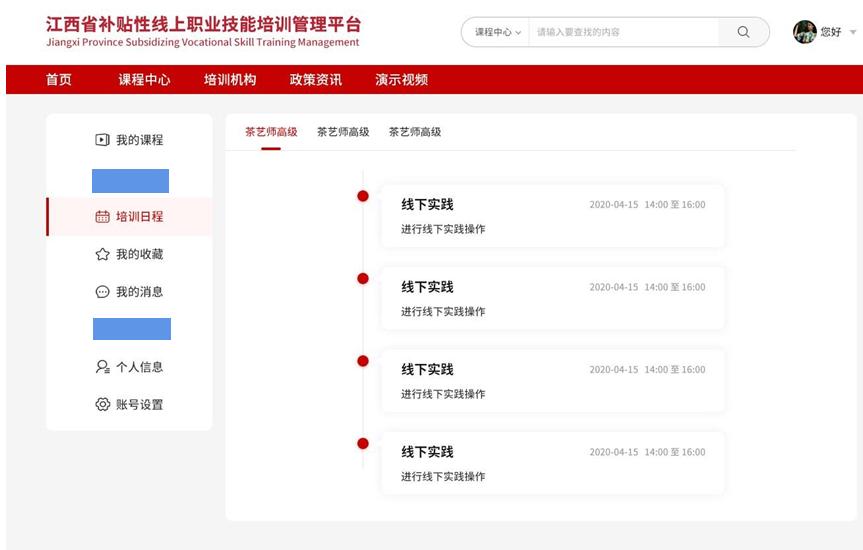The height and width of the screenshot is (550, 863).
Task: Open 培训机构 in the navigation bar
Action: [x=230, y=80]
